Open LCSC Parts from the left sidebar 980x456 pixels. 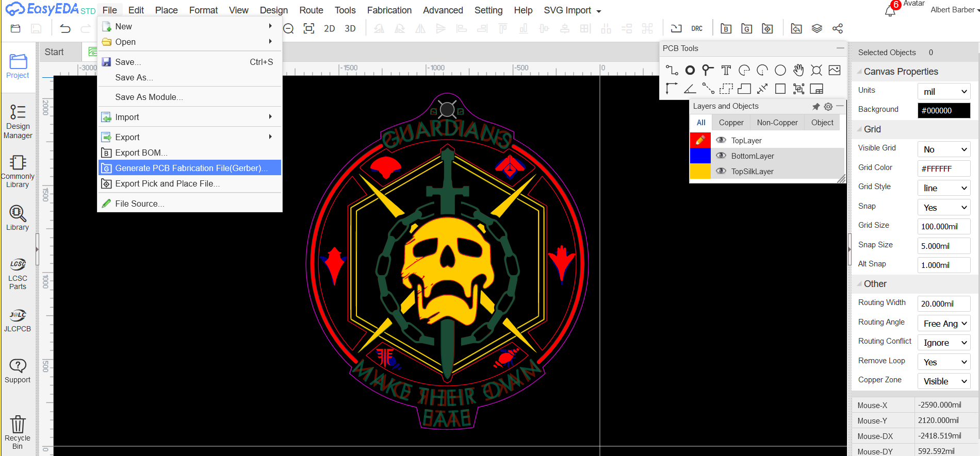(x=18, y=274)
